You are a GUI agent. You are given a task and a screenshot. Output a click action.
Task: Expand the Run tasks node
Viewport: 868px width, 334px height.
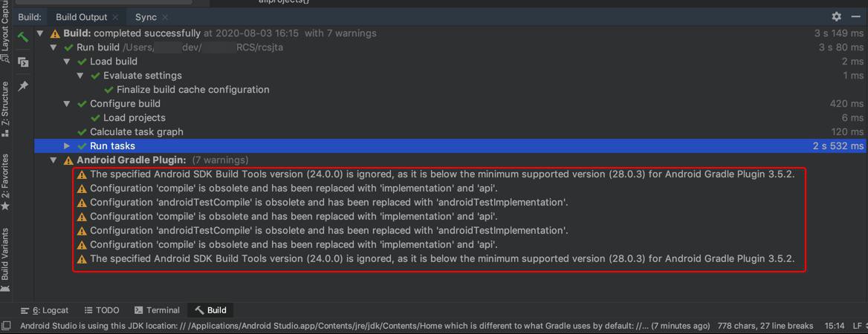pyautogui.click(x=67, y=146)
